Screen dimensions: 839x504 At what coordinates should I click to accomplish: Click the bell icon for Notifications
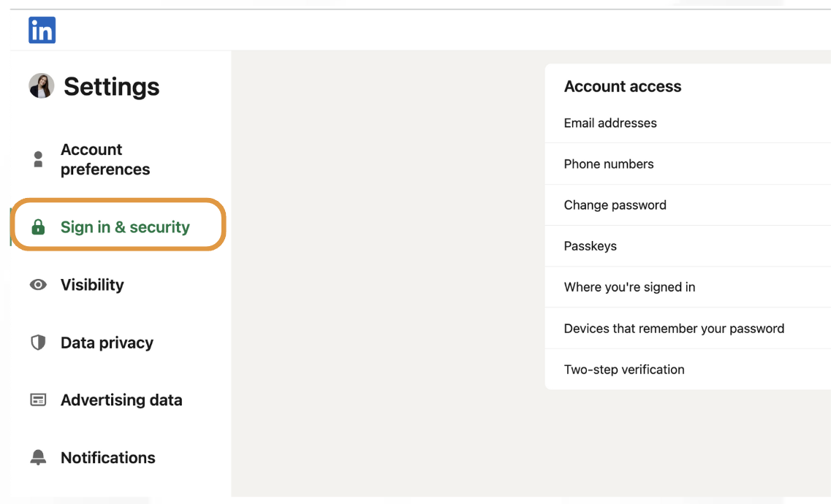[38, 457]
